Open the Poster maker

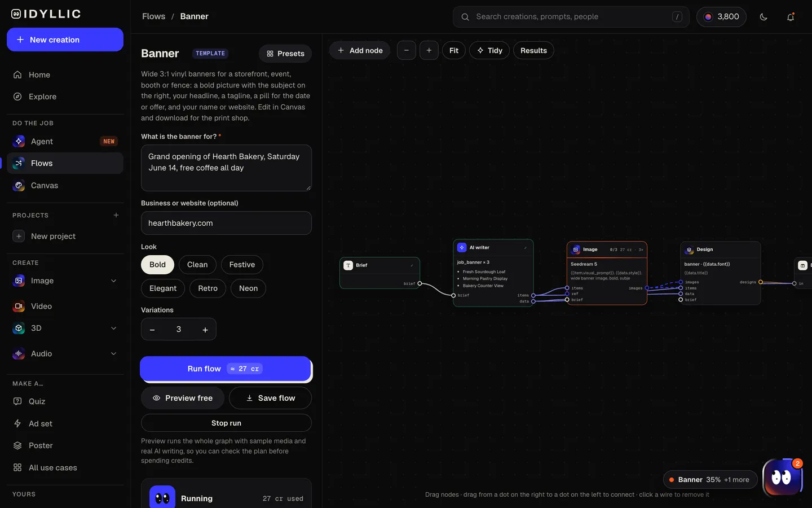65,445
